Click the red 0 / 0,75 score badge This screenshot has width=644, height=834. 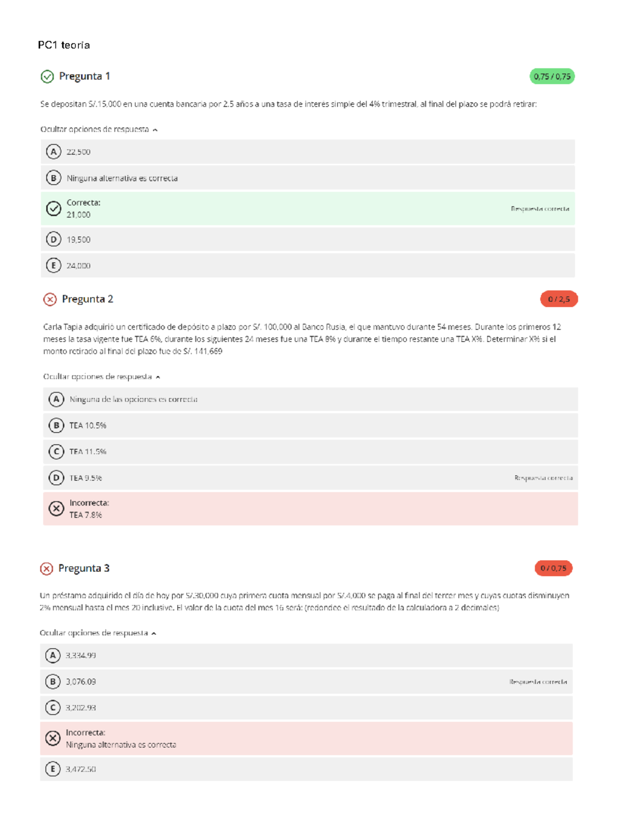pyautogui.click(x=553, y=568)
